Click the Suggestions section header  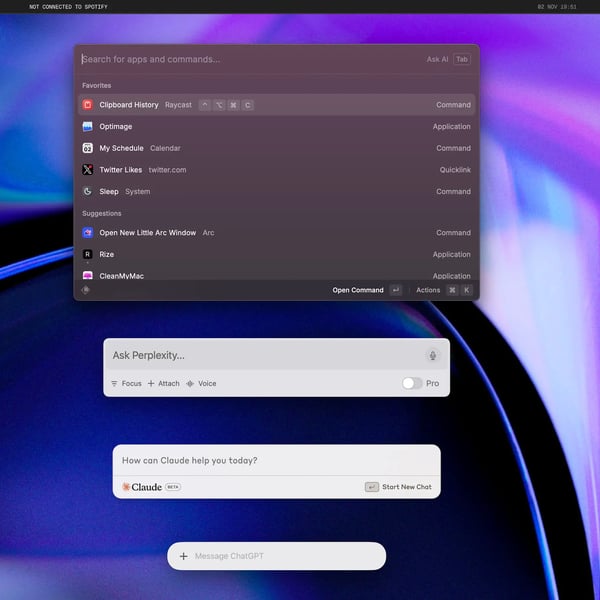coord(101,213)
